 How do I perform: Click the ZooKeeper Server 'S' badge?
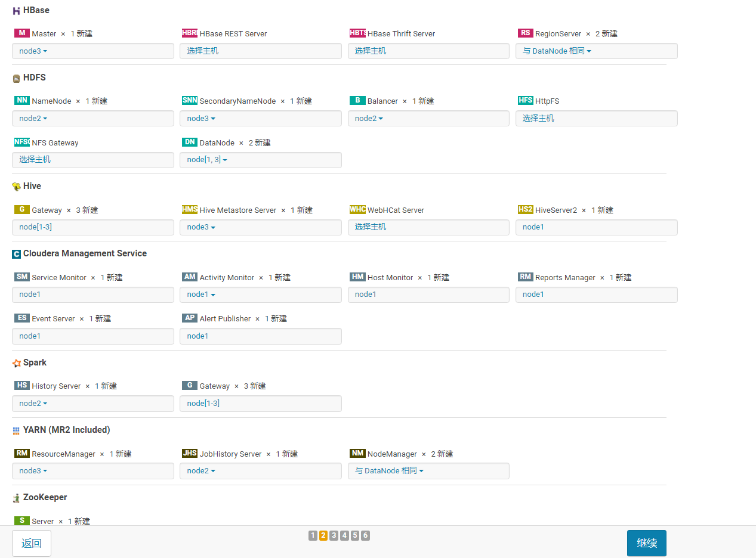point(22,520)
